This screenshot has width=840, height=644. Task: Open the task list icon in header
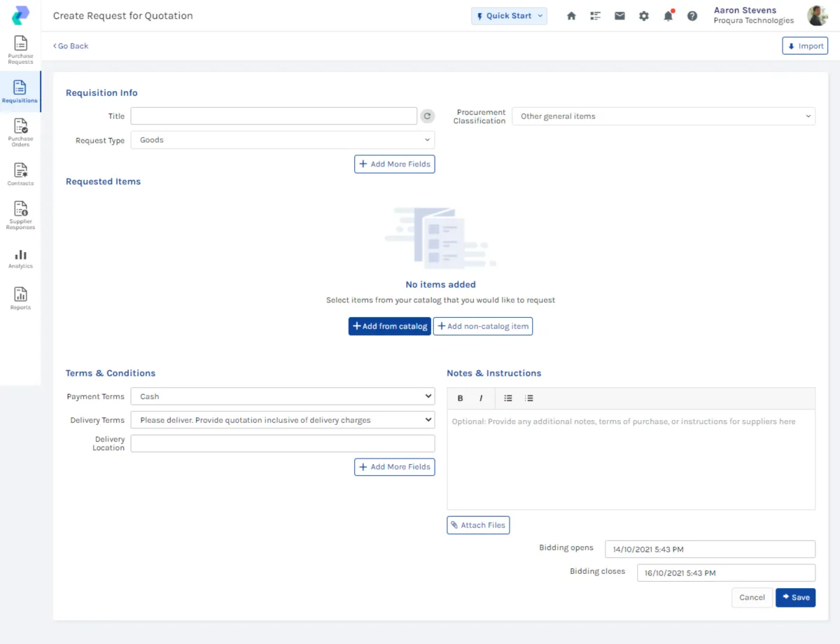pyautogui.click(x=596, y=16)
